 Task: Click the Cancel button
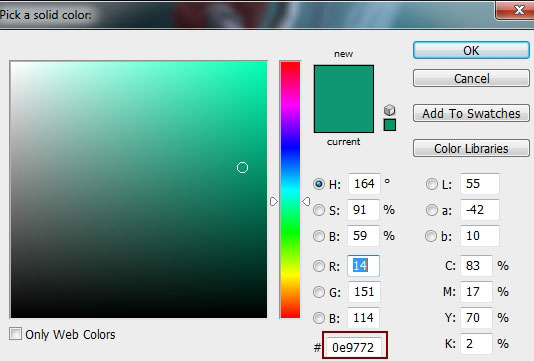[471, 79]
